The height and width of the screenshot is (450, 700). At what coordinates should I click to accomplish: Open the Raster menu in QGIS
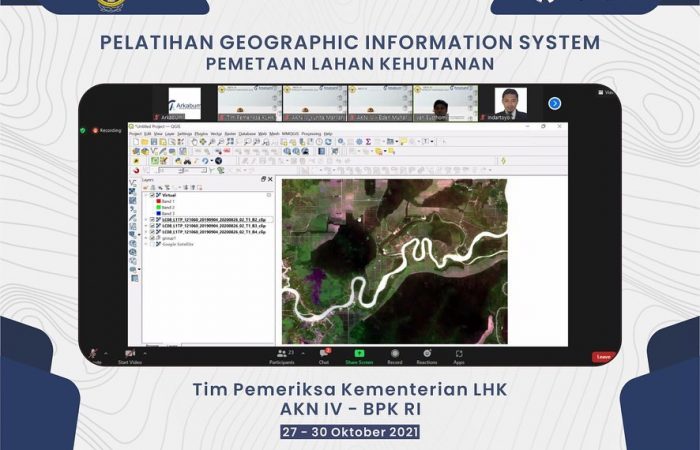pos(230,133)
